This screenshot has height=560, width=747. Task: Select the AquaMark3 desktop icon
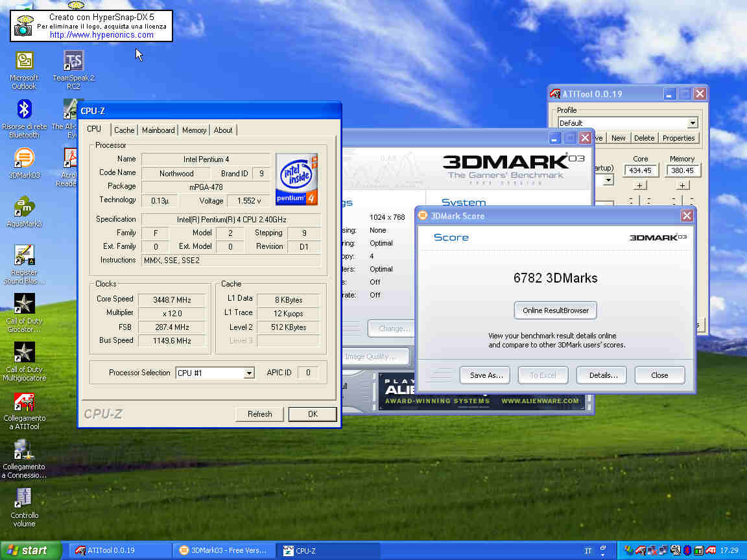[24, 211]
